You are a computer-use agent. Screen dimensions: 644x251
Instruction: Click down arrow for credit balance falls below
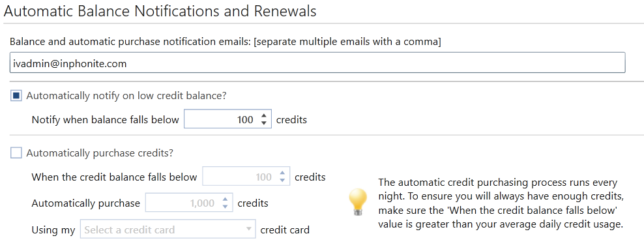(282, 181)
